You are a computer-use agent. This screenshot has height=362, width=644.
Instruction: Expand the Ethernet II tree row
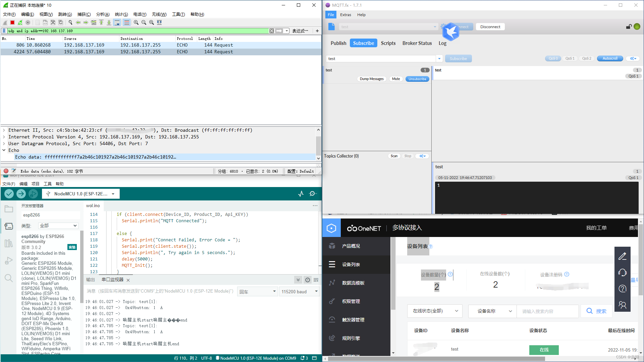(x=4, y=130)
